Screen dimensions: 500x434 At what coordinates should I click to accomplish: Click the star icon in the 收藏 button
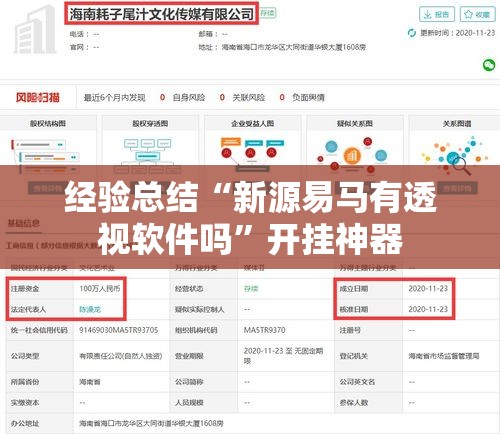468,14
